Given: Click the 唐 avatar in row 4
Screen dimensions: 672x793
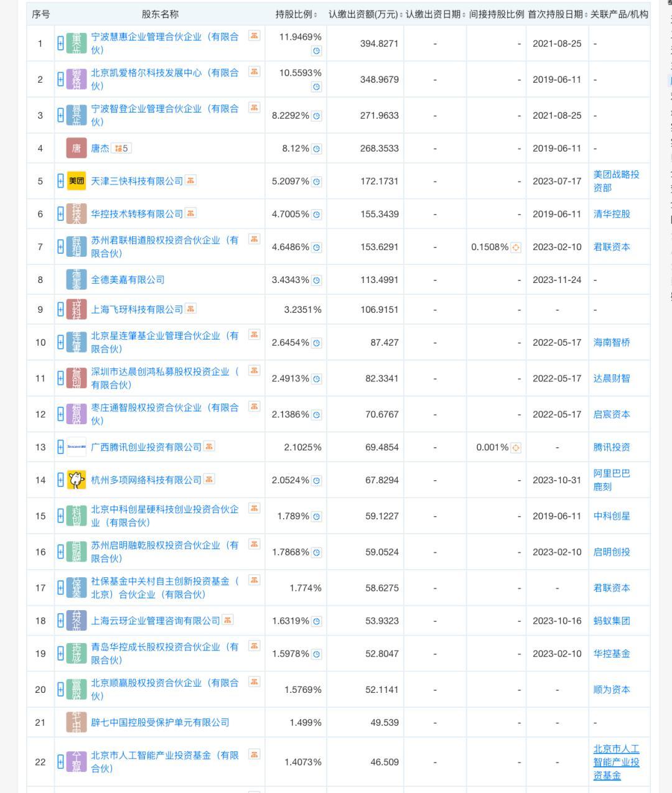Looking at the screenshot, I should click(x=77, y=148).
